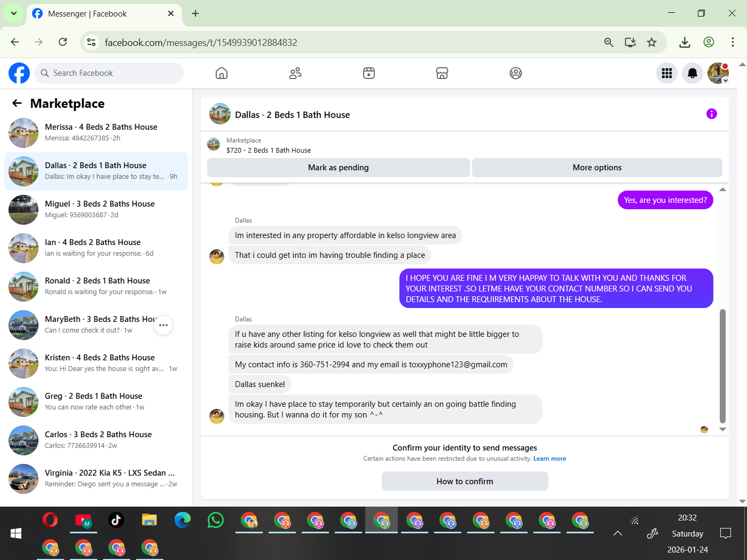
Task: Open three-dot options on MaryBeth conversation
Action: point(163,325)
